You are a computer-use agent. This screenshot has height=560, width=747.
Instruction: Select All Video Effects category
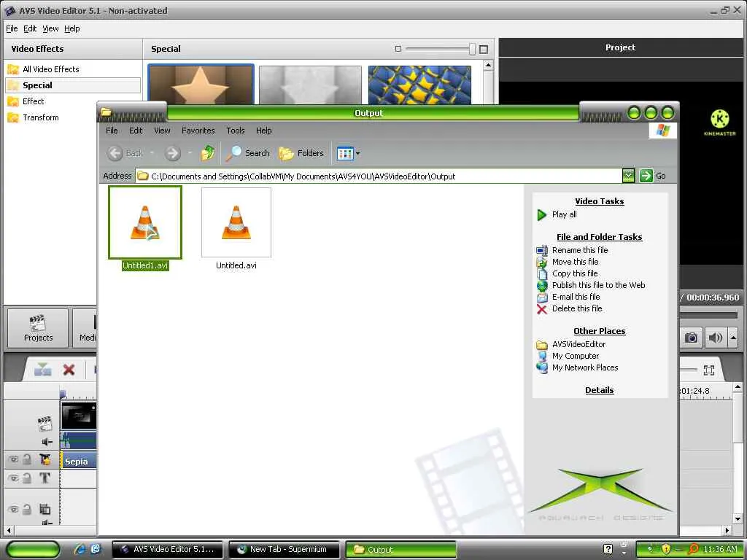click(50, 69)
